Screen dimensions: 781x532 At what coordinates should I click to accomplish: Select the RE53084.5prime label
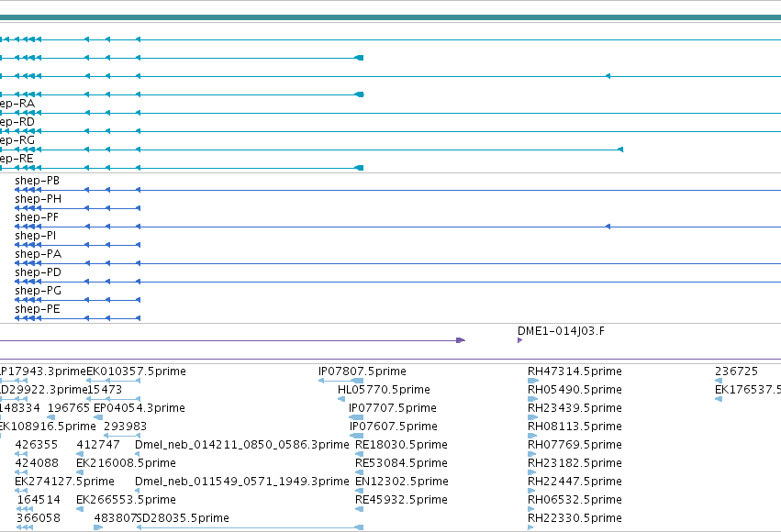(x=401, y=463)
